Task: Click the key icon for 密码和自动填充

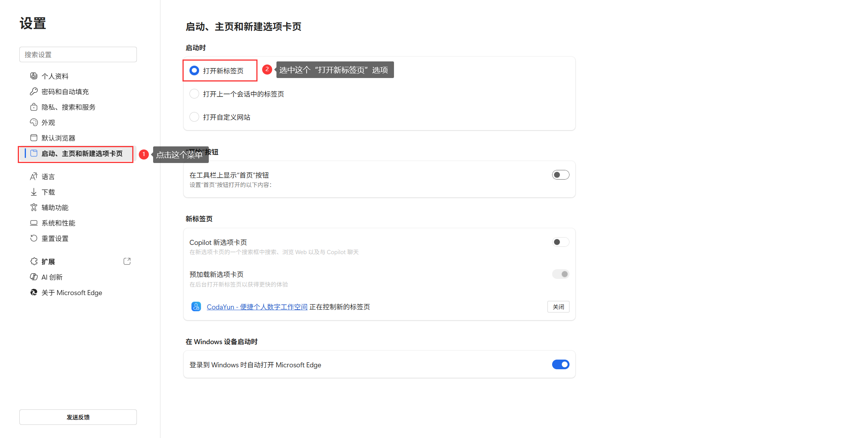Action: pyautogui.click(x=34, y=92)
